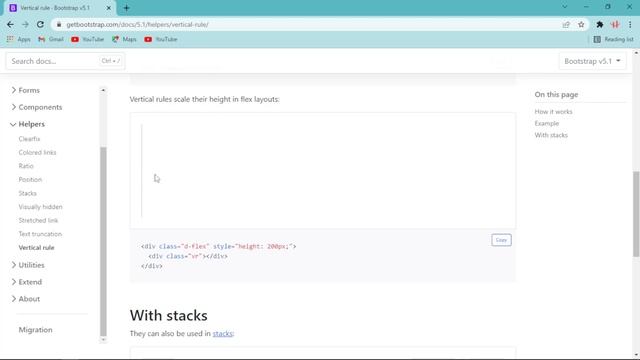Open the Gmail bookmark

tap(51, 39)
